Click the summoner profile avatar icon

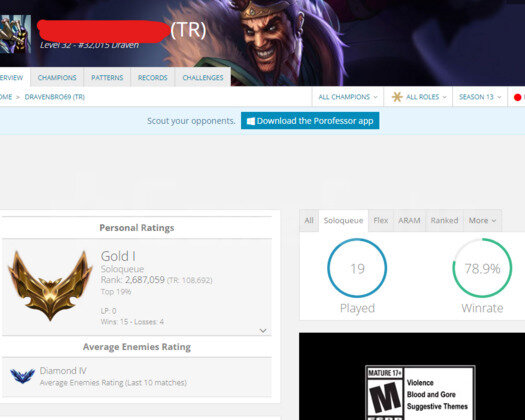pos(15,34)
